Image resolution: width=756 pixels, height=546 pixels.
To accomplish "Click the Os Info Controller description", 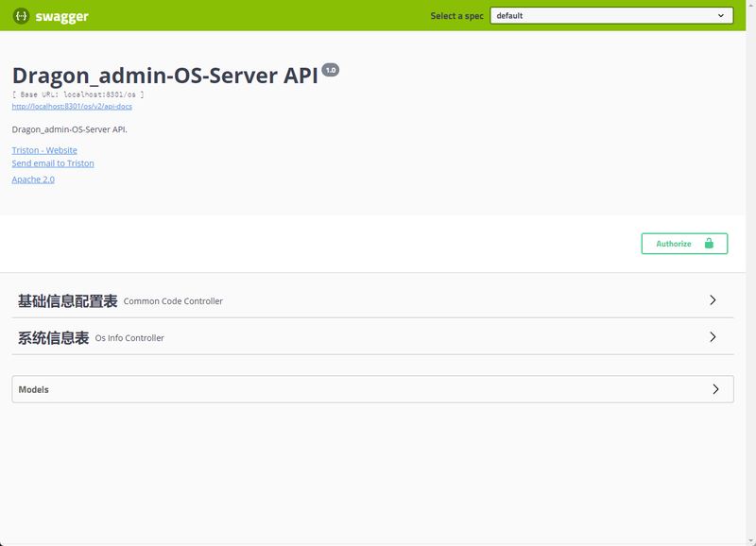I will 129,338.
